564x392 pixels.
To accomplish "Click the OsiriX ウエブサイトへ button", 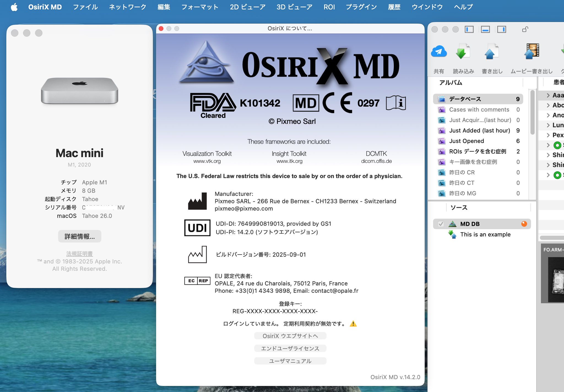I will coord(290,336).
